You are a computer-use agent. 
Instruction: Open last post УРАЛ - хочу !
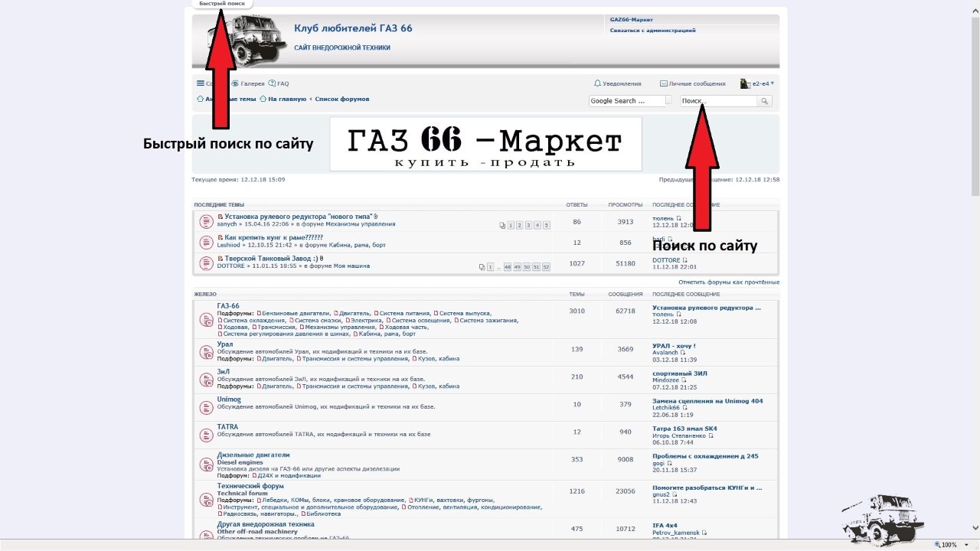click(x=674, y=346)
